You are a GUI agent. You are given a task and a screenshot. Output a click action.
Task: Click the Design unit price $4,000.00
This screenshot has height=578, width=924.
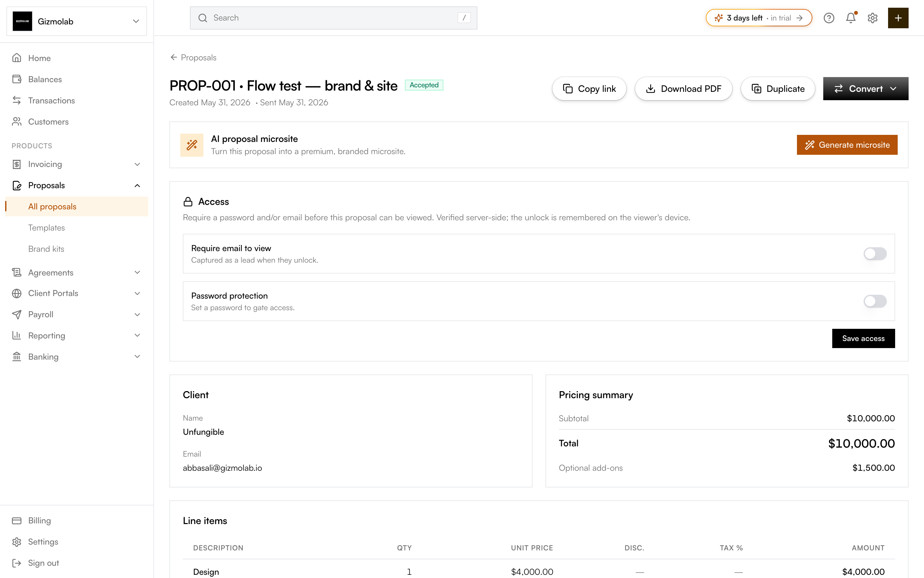(532, 572)
